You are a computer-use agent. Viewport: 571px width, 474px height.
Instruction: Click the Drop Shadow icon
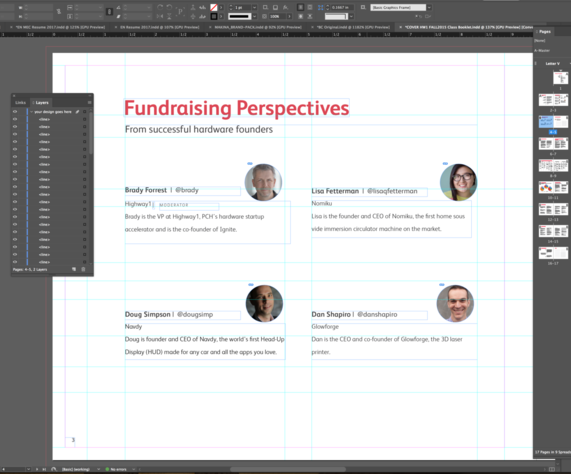click(275, 7)
